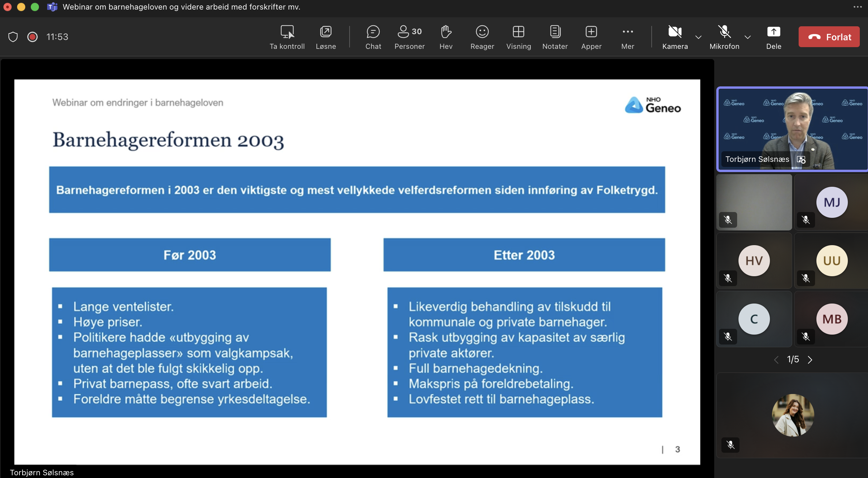868x478 pixels.
Task: Leave the meeting with Forlat
Action: (x=829, y=37)
